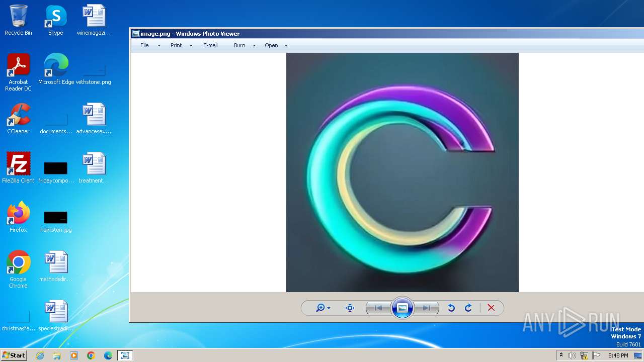Open Windows Media Player from taskbar

(74, 355)
